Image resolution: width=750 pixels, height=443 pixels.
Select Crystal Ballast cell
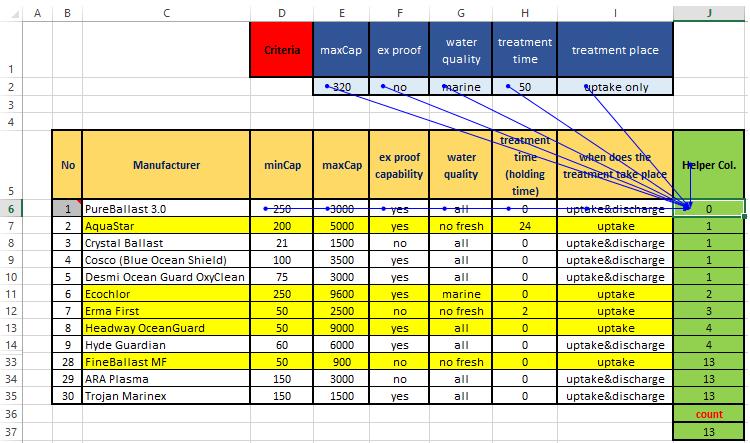point(166,243)
